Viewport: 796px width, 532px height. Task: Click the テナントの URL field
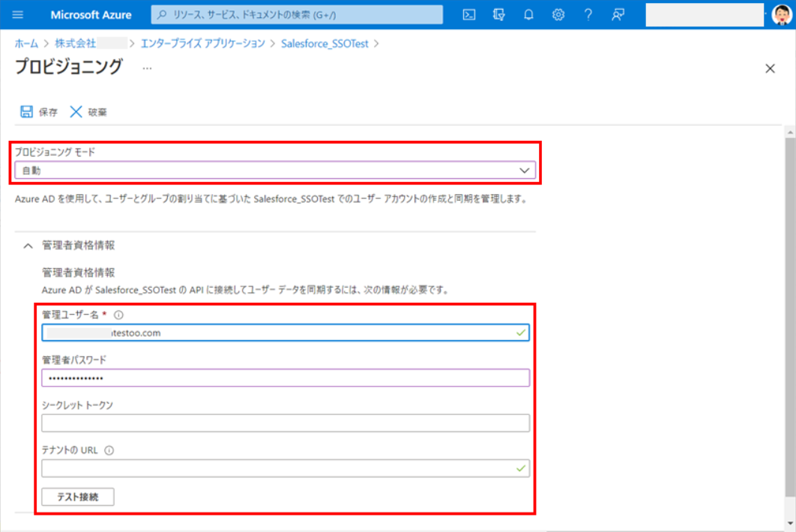coord(286,468)
